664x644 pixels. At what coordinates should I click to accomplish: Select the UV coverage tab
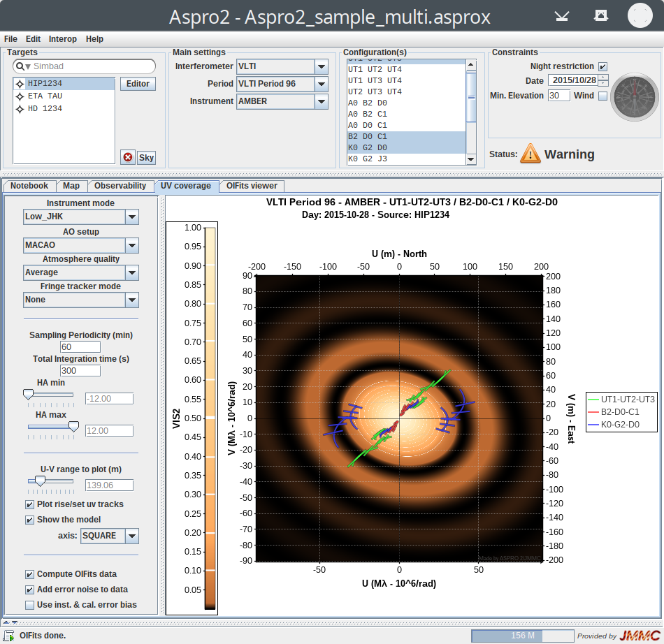click(x=186, y=186)
